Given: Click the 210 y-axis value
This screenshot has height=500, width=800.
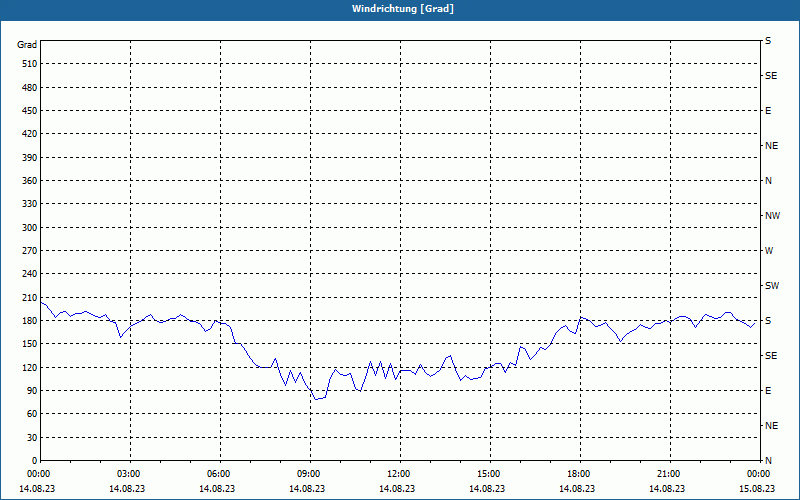Looking at the screenshot, I should (x=30, y=297).
